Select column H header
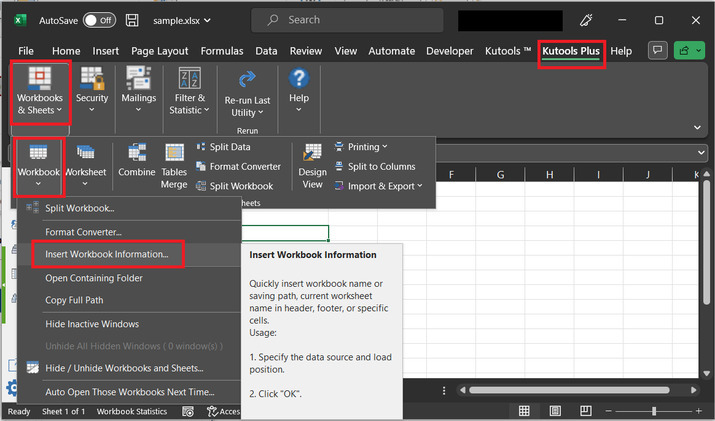Screen dimensions: 715x421 [549, 174]
